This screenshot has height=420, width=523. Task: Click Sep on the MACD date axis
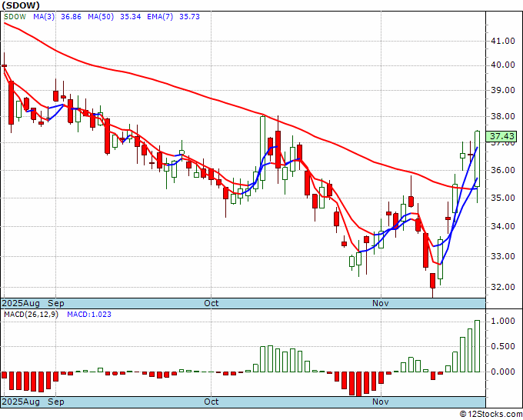click(56, 402)
